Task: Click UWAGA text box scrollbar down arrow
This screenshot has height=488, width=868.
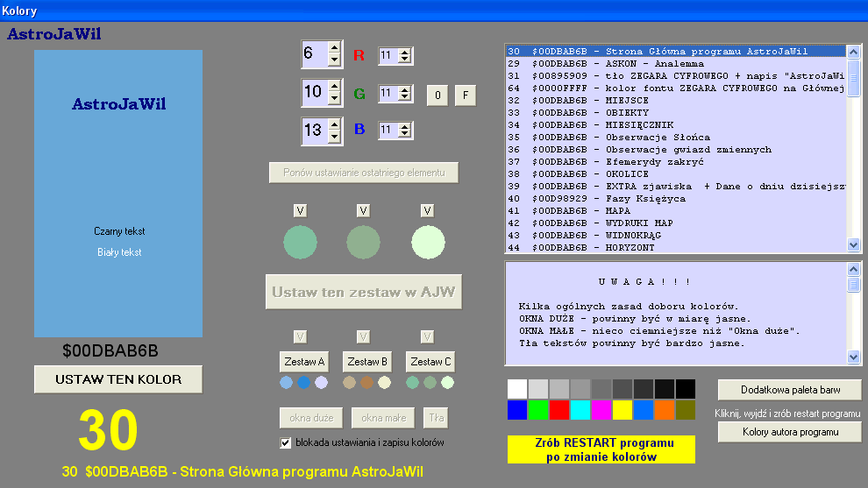Action: click(x=853, y=357)
